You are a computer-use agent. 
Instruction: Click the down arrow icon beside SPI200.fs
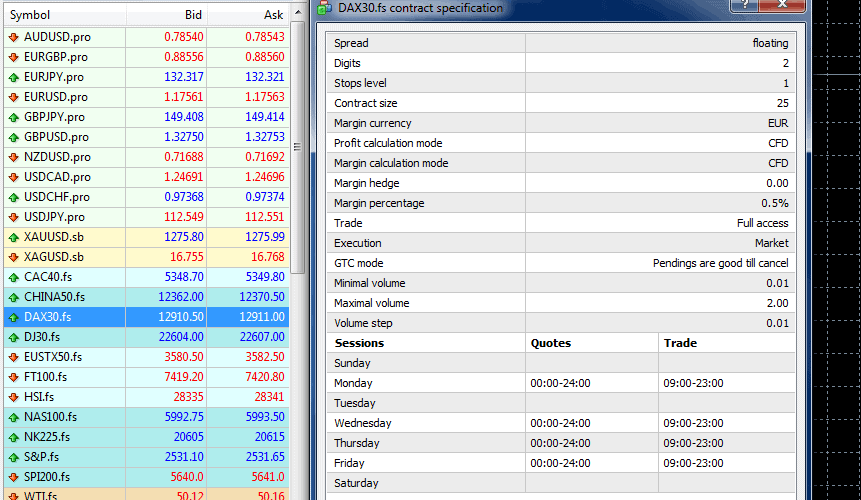click(x=14, y=477)
